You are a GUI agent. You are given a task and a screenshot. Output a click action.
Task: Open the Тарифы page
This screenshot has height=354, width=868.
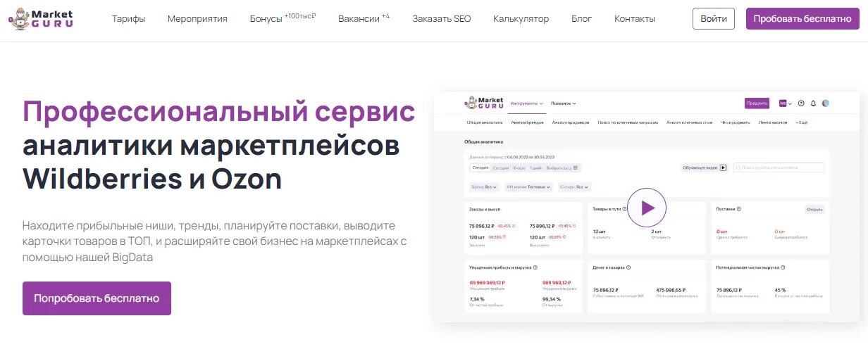point(128,19)
